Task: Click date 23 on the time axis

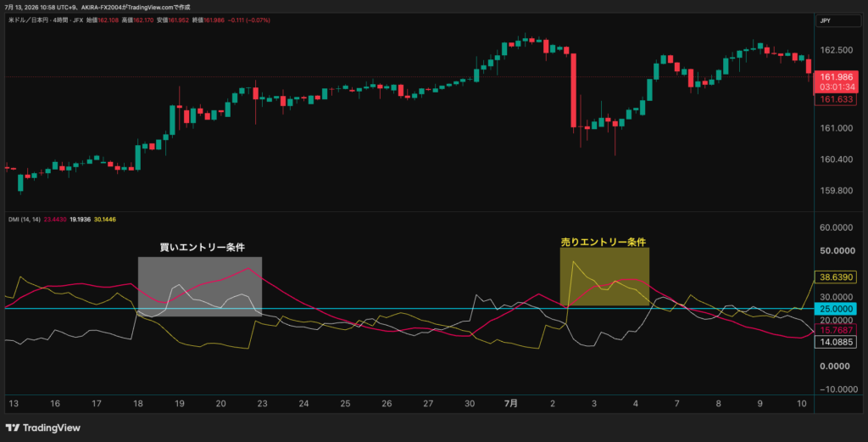Action: pyautogui.click(x=263, y=404)
